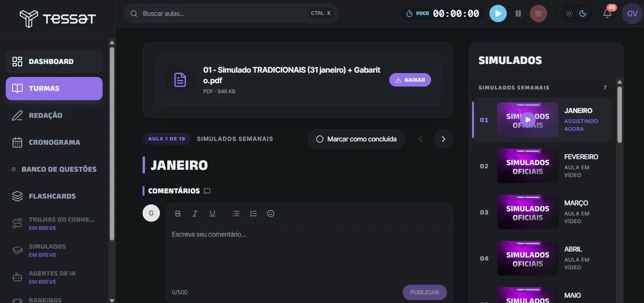Open the Março simulado lesson
This screenshot has height=303, width=644.
[x=542, y=212]
